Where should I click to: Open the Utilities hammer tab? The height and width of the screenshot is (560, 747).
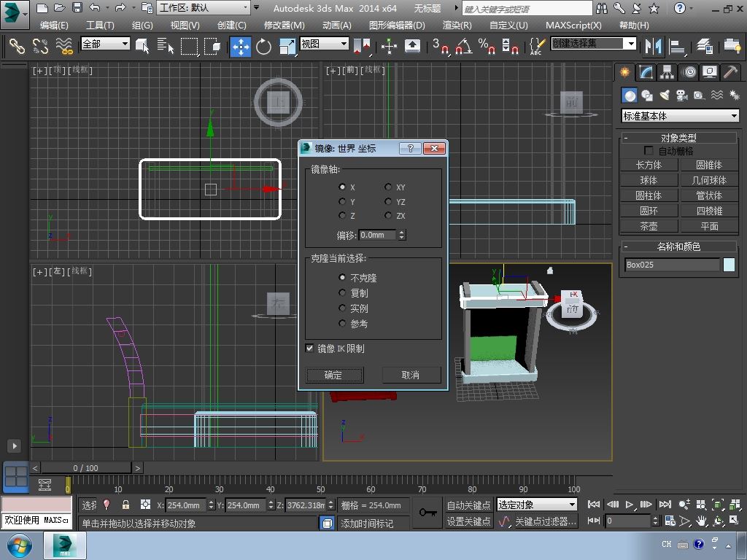(x=730, y=72)
